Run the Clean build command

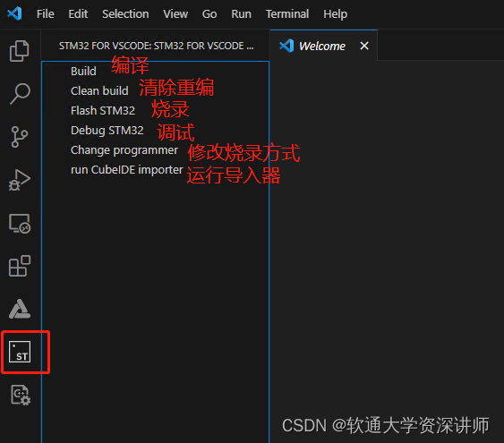(x=99, y=90)
